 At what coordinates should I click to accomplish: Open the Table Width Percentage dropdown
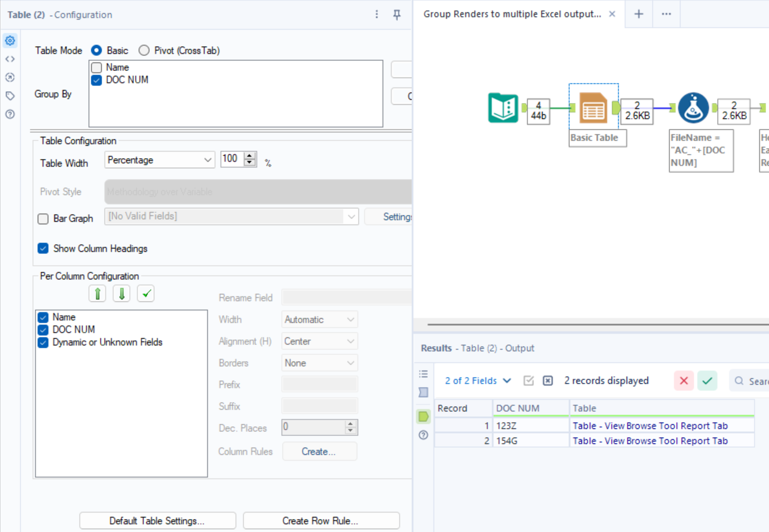pyautogui.click(x=159, y=160)
